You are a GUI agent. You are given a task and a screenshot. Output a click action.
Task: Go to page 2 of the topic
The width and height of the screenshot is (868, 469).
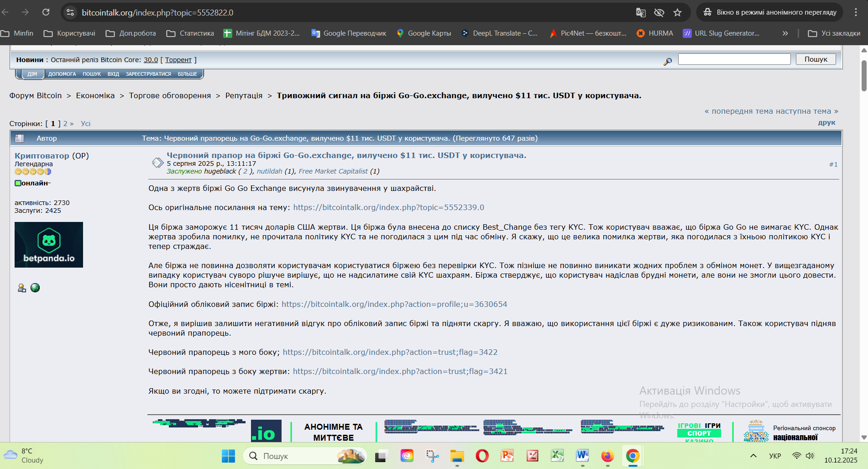(65, 124)
